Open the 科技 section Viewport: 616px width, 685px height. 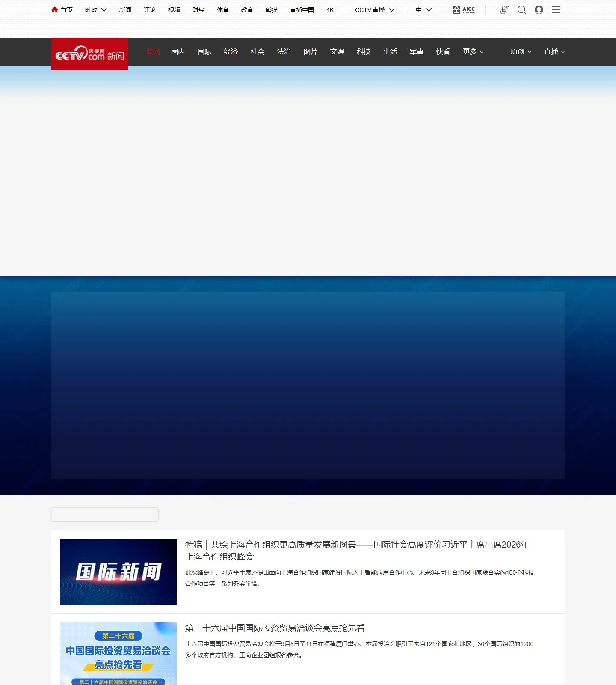[364, 52]
